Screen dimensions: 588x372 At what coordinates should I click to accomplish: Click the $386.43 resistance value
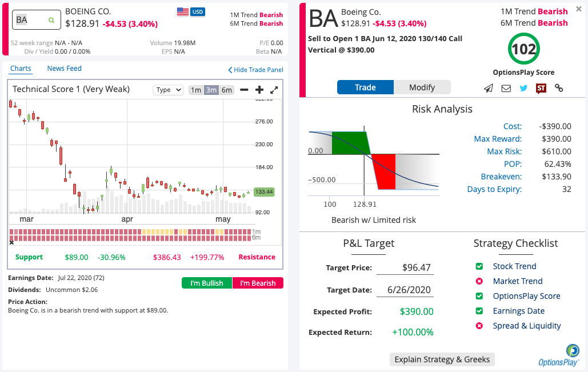click(167, 257)
